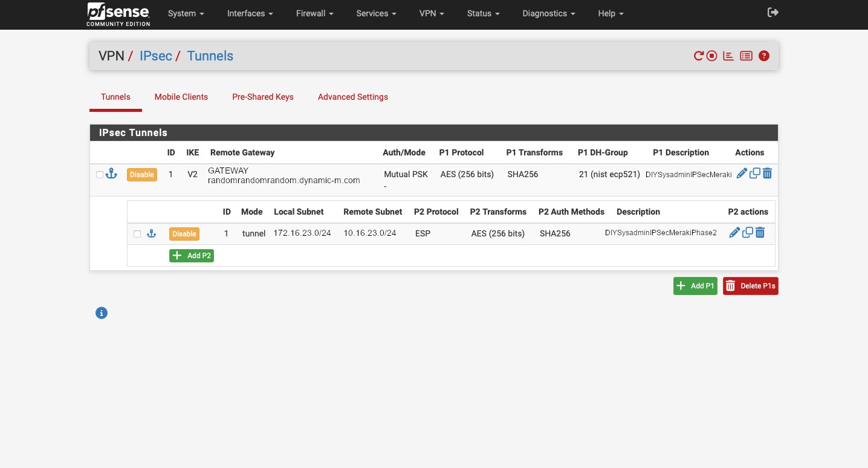The height and width of the screenshot is (468, 868).
Task: Click the stop service icon
Action: [x=712, y=56]
